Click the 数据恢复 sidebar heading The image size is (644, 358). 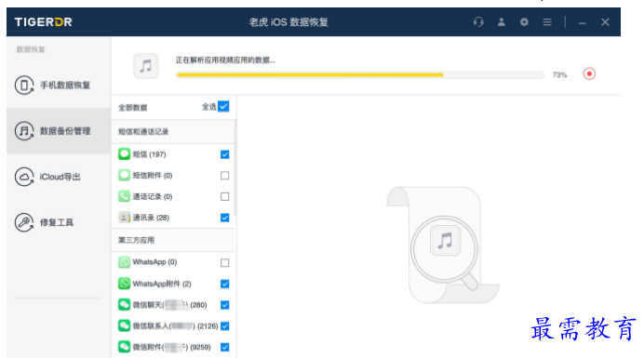(31, 49)
